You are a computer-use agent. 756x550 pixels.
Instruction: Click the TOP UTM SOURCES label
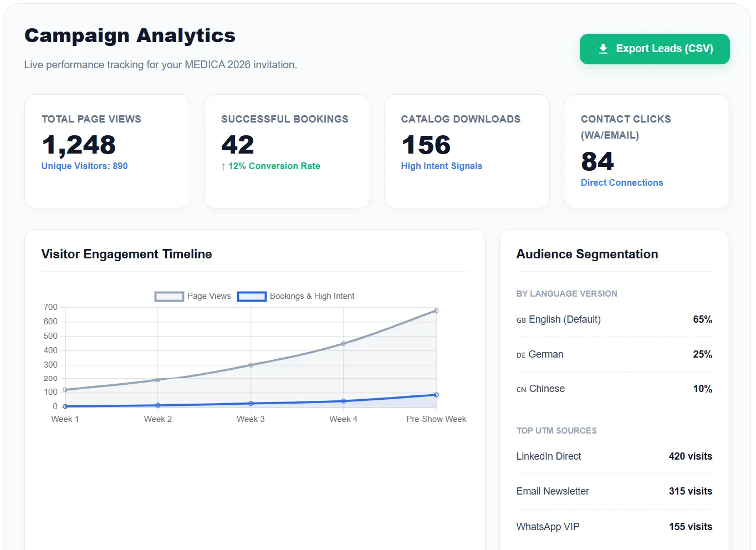coord(556,431)
